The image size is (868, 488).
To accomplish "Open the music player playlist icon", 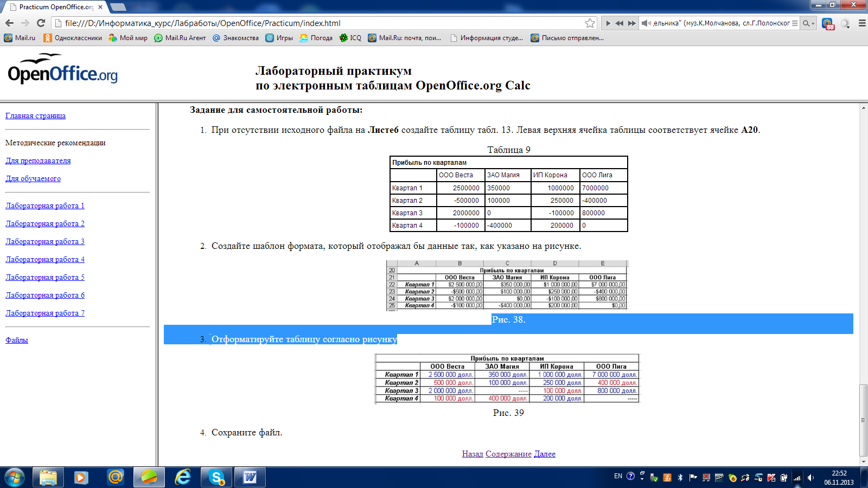I will (x=795, y=23).
